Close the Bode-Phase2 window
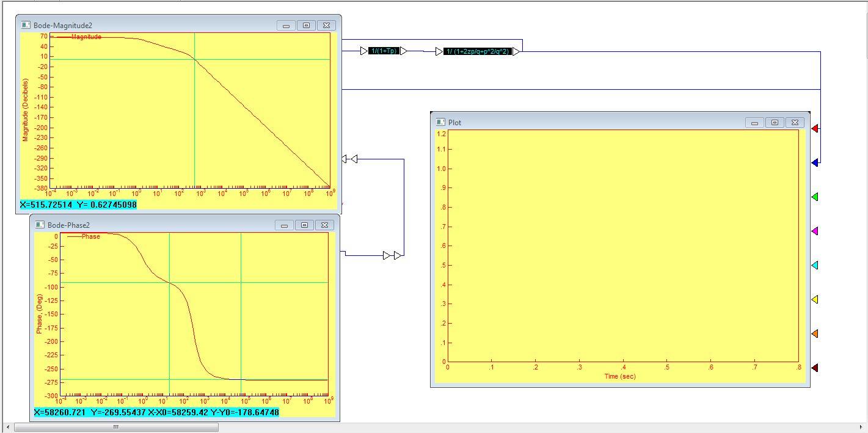 point(324,225)
